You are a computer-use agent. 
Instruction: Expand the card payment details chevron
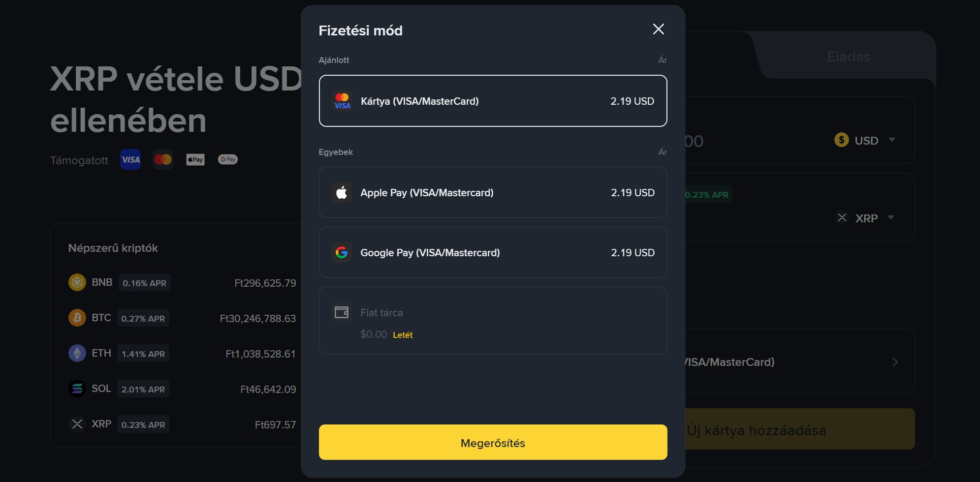(895, 362)
